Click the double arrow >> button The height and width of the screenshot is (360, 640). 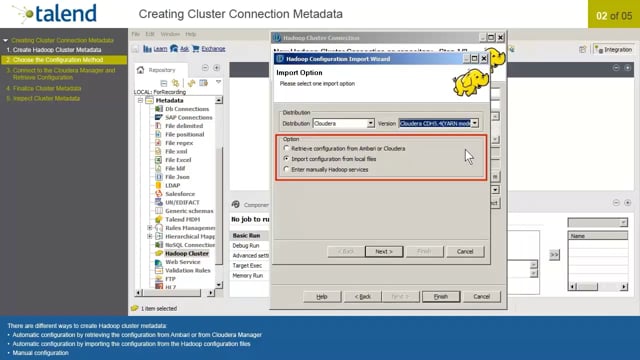pyautogui.click(x=554, y=255)
